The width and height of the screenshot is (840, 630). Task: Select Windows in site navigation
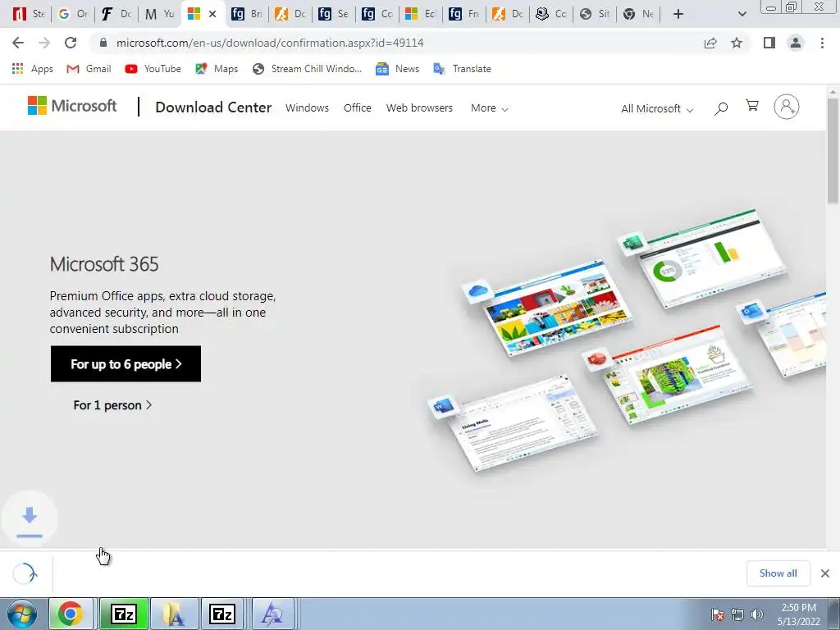click(307, 107)
